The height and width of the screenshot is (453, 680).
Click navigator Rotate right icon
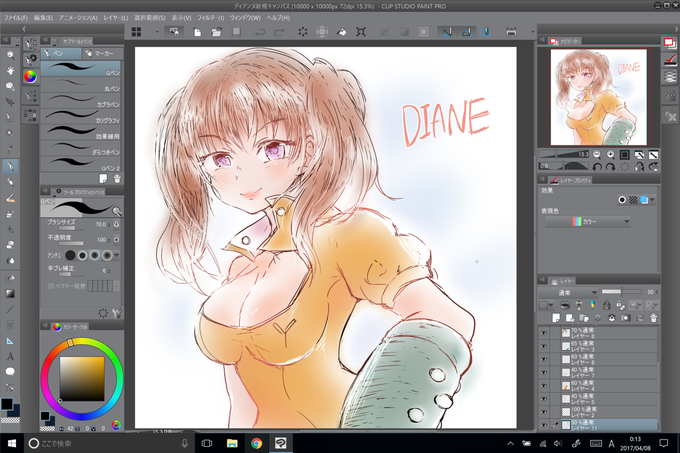[x=611, y=166]
